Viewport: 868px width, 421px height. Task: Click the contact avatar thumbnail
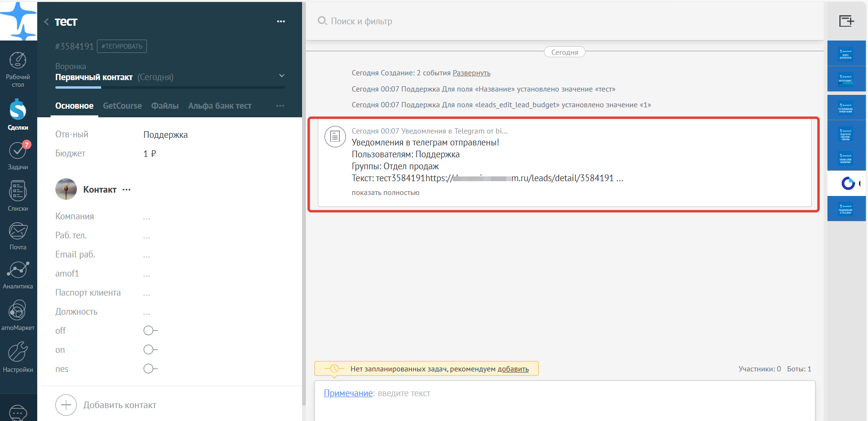[x=66, y=189]
